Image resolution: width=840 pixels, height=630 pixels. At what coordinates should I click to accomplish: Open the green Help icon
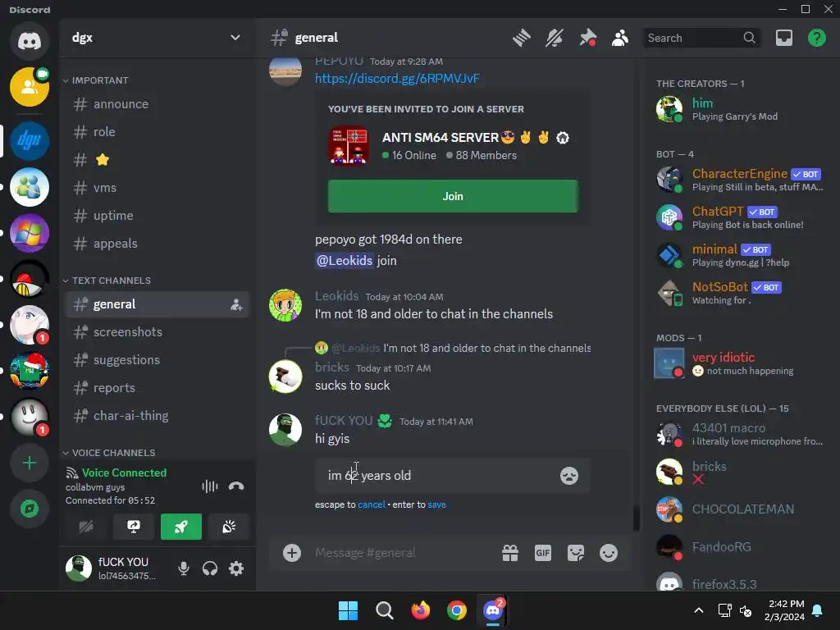(816, 38)
